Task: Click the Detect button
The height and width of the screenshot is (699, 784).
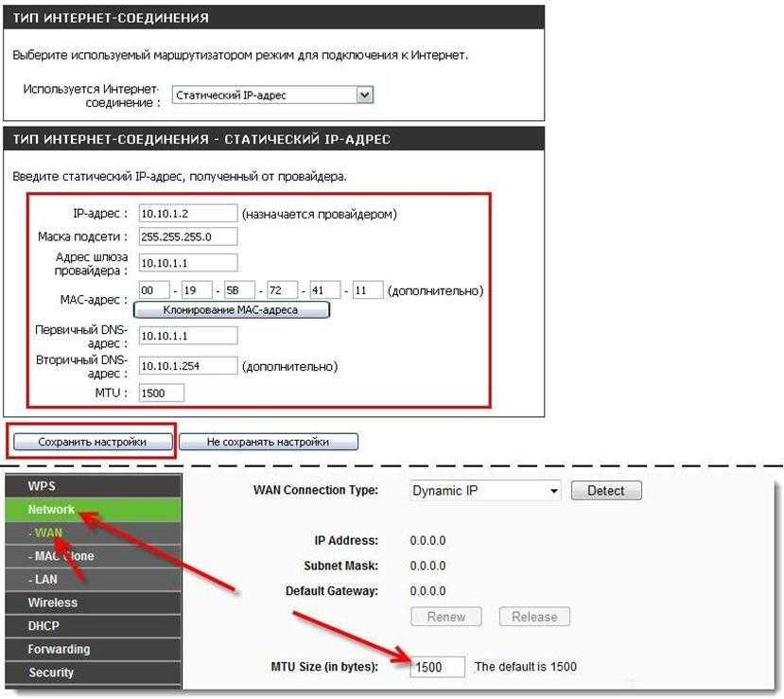Action: 605,491
